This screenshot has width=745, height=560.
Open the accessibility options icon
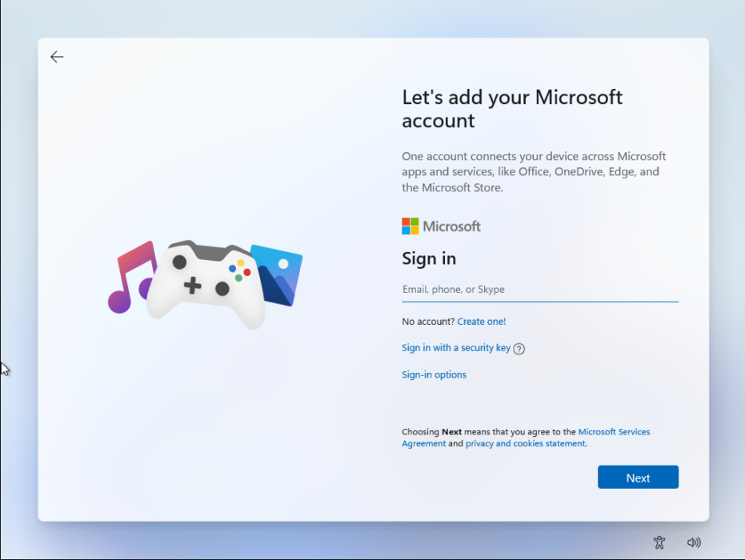[659, 542]
